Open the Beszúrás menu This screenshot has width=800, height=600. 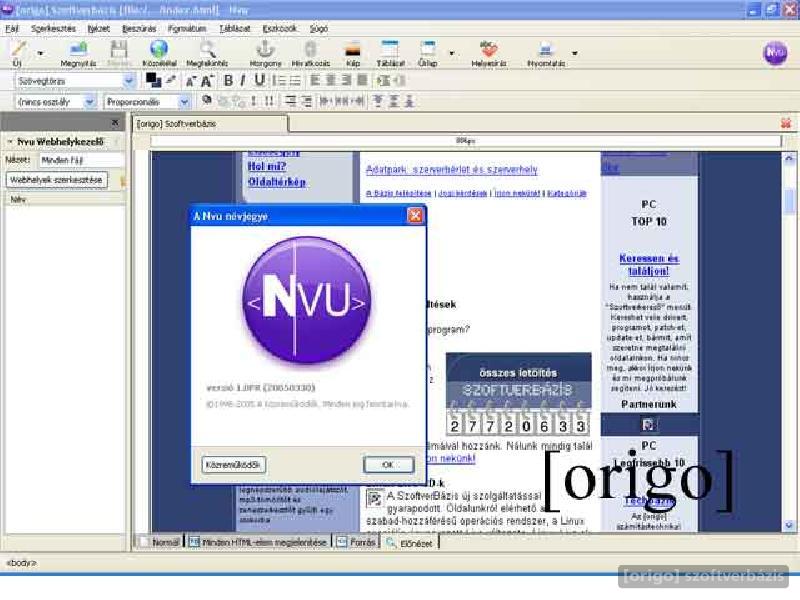[x=139, y=29]
